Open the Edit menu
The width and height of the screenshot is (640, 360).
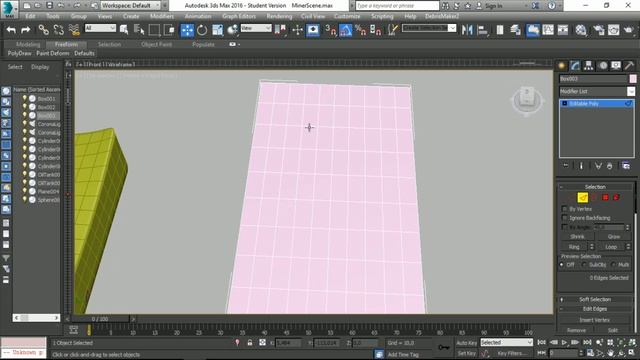(x=30, y=16)
